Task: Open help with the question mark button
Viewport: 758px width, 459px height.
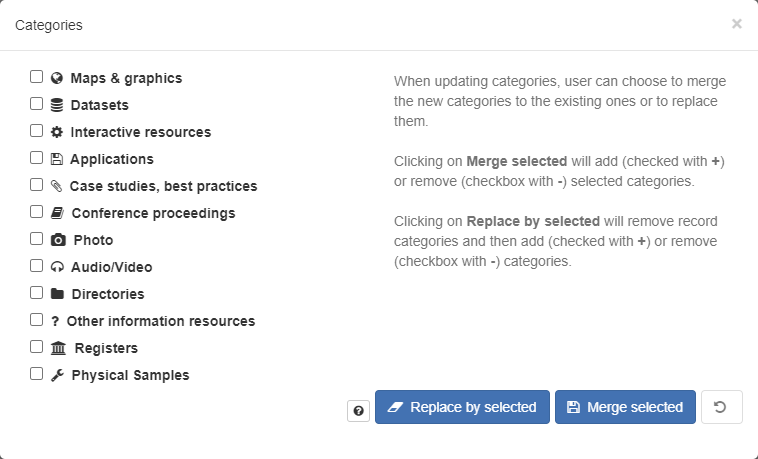Action: tap(358, 411)
